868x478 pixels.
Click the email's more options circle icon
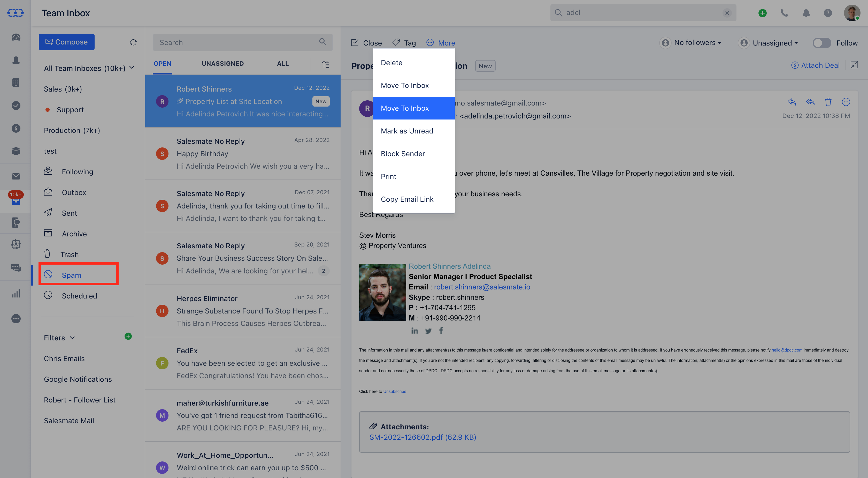846,102
